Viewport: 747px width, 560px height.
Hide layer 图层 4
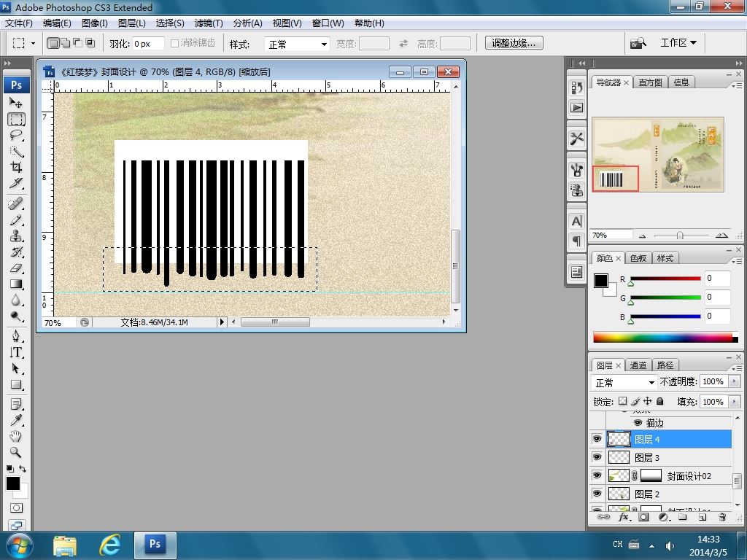(x=597, y=439)
